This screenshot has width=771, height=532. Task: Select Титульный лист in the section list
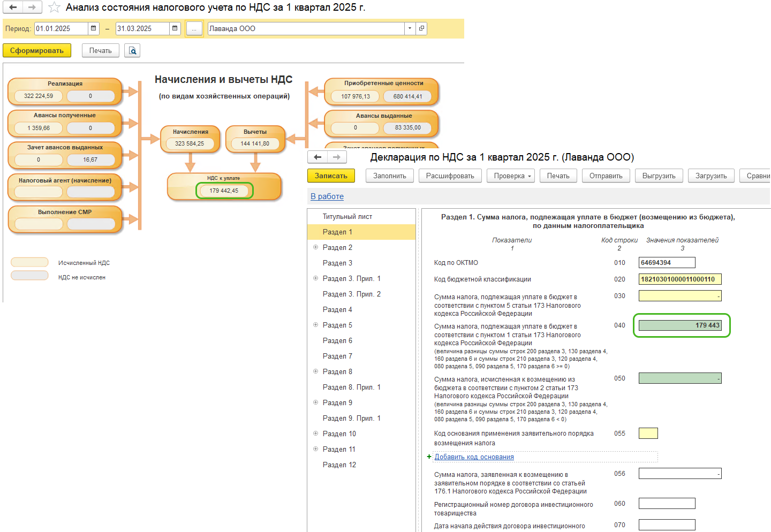coord(347,217)
